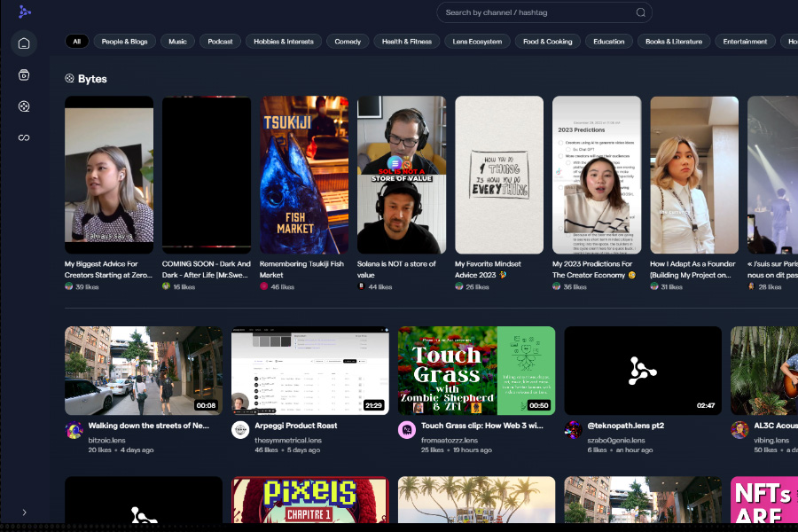Open the Arpeggi Product Roast video thumbnail
This screenshot has height=532, width=798.
310,371
